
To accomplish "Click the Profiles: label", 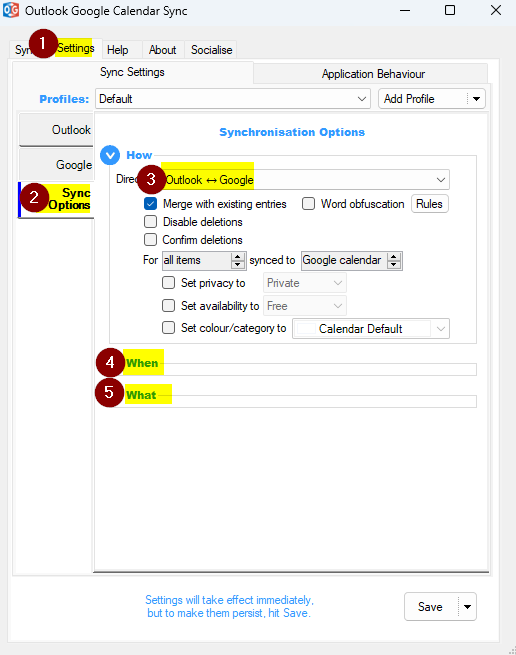I will [x=64, y=99].
